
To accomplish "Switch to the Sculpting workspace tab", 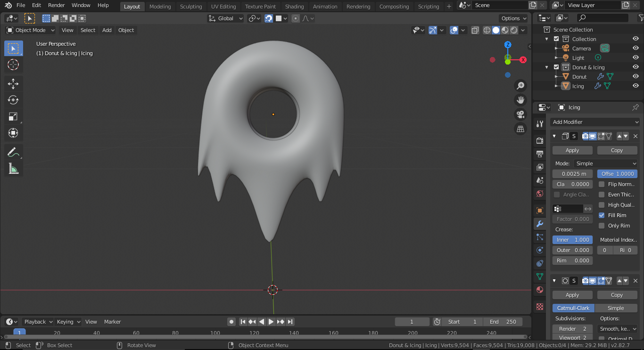I will coord(191,7).
